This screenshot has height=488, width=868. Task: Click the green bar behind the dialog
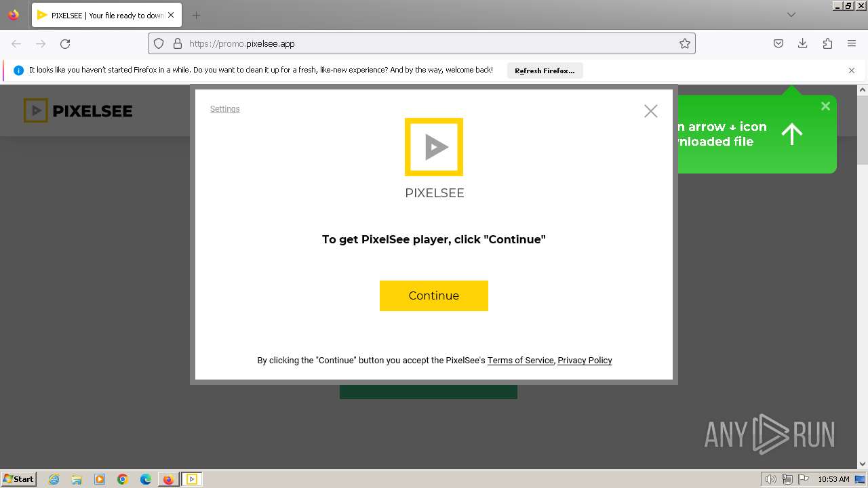428,392
